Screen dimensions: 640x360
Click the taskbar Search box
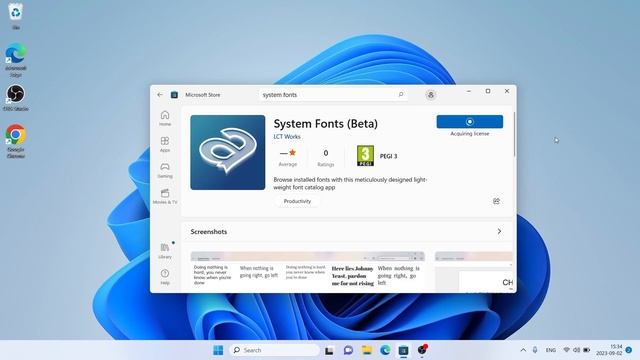click(x=274, y=350)
